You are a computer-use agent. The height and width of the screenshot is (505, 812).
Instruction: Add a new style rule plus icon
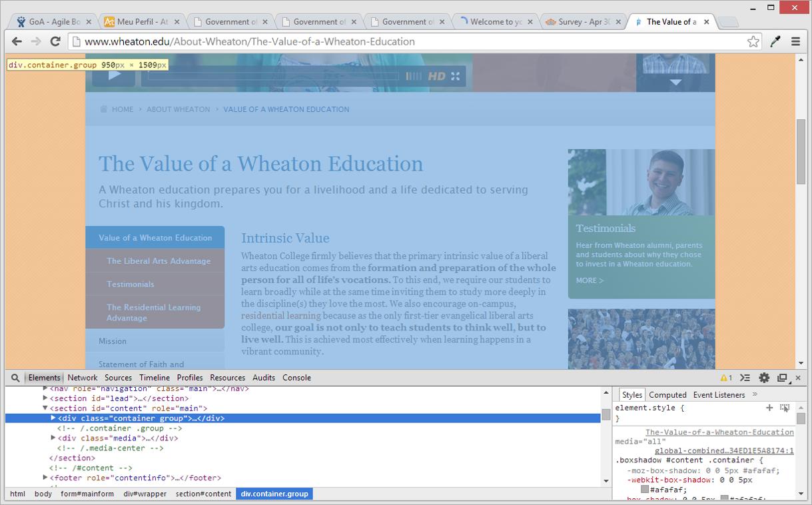coord(769,408)
